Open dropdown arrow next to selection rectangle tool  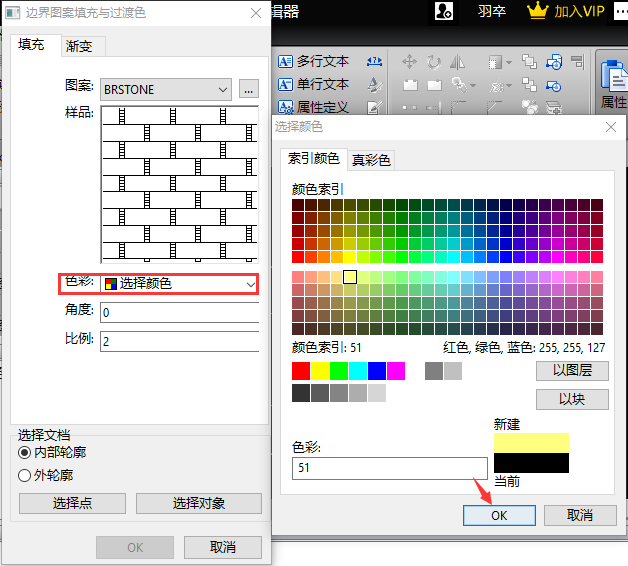(509, 62)
